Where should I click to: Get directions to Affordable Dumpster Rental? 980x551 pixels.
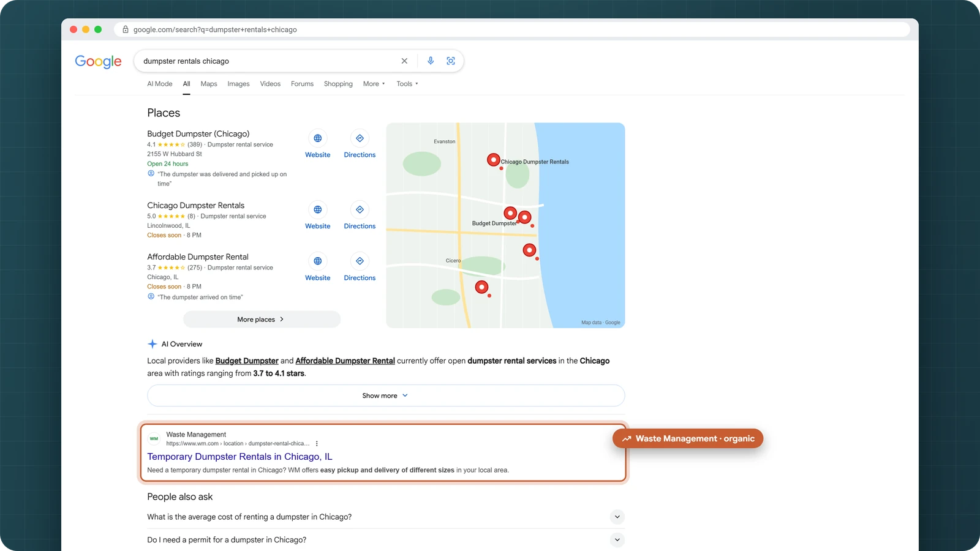point(360,261)
